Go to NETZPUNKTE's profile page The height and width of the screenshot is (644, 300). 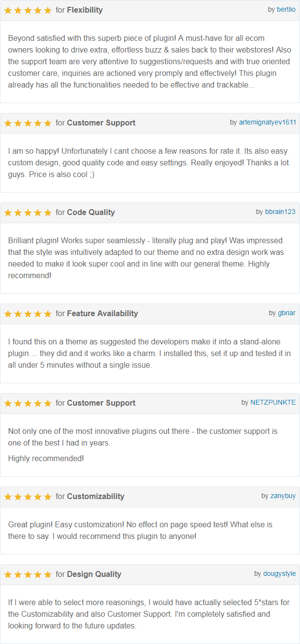pos(273,403)
